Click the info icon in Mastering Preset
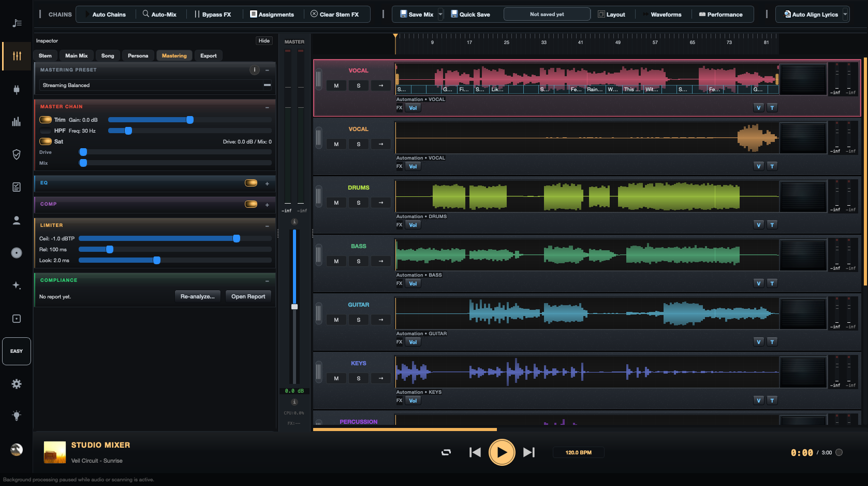The height and width of the screenshot is (486, 868). tap(254, 70)
